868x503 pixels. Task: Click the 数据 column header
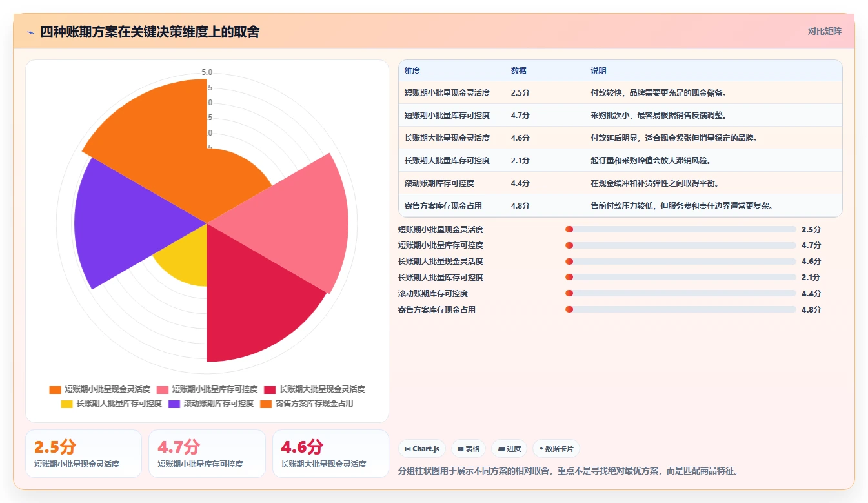click(x=519, y=71)
